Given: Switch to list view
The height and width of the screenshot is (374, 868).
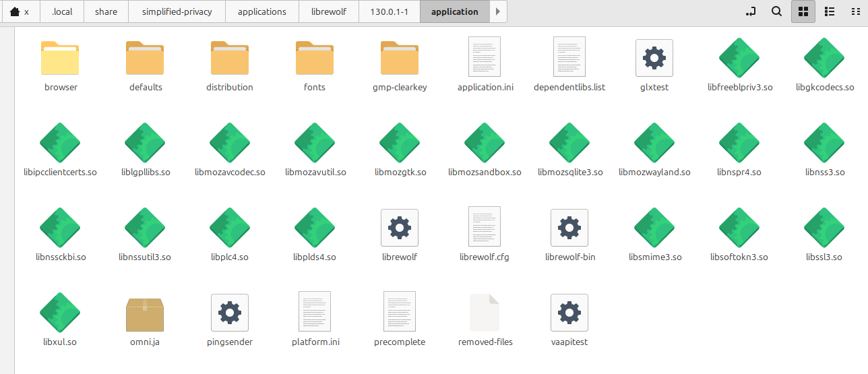Looking at the screenshot, I should pyautogui.click(x=830, y=11).
